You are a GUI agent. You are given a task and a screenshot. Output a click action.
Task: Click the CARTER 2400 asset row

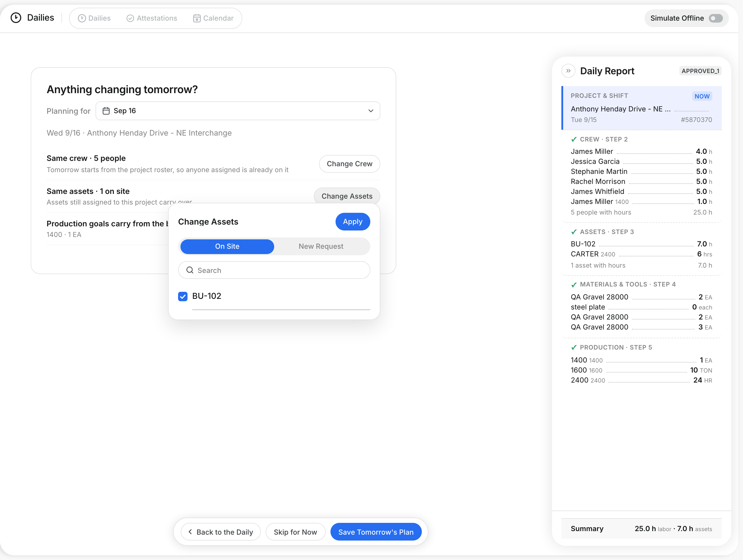coord(641,254)
